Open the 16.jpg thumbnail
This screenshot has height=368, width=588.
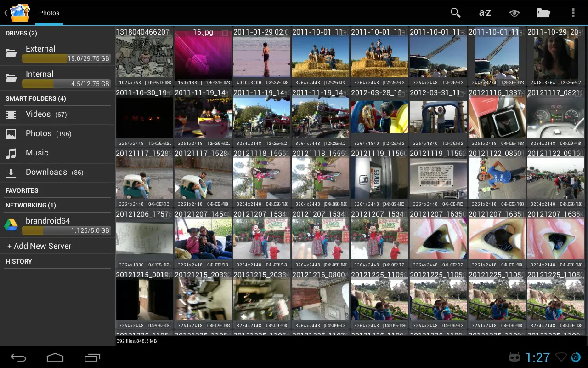tap(203, 55)
